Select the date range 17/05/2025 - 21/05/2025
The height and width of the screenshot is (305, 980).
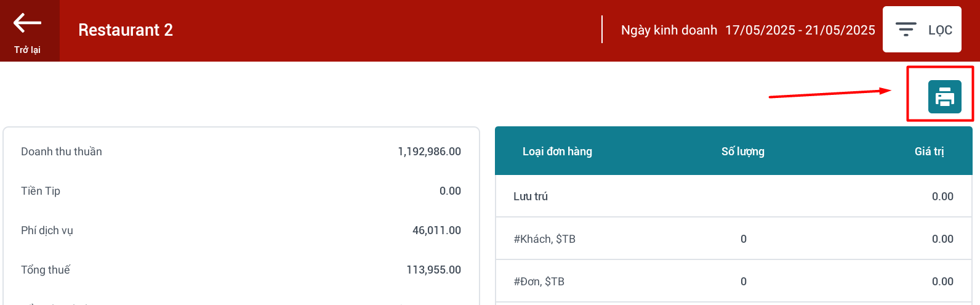point(800,30)
